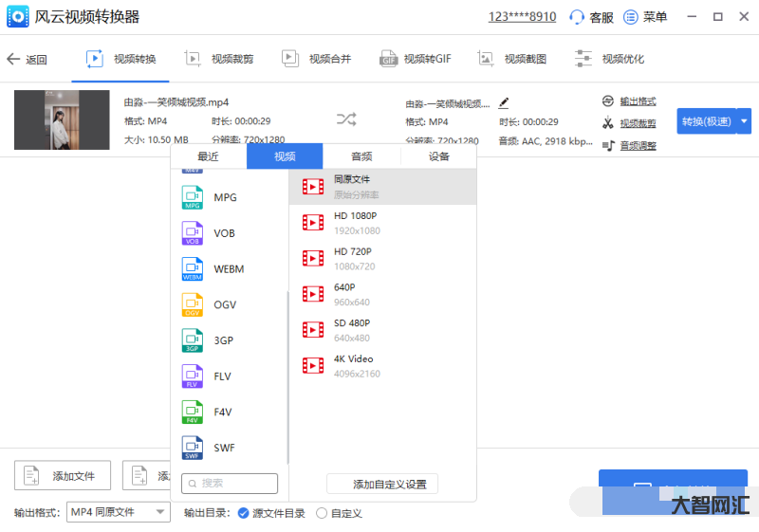759x532 pixels.
Task: Click the edit pencil icon beside output filename
Action: 504,102
